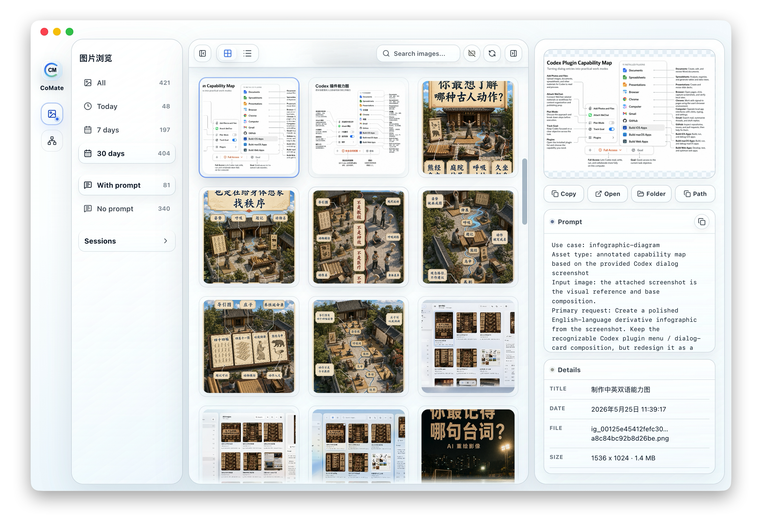The height and width of the screenshot is (532, 762).
Task: Click the 图片浏览 heading
Action: tap(96, 58)
